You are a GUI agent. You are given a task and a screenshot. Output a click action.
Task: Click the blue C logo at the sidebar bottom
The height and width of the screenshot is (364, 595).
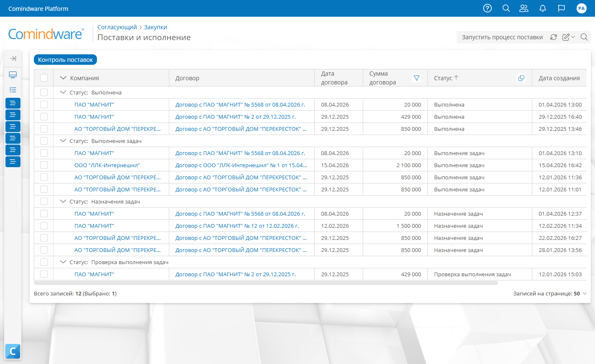point(13,351)
